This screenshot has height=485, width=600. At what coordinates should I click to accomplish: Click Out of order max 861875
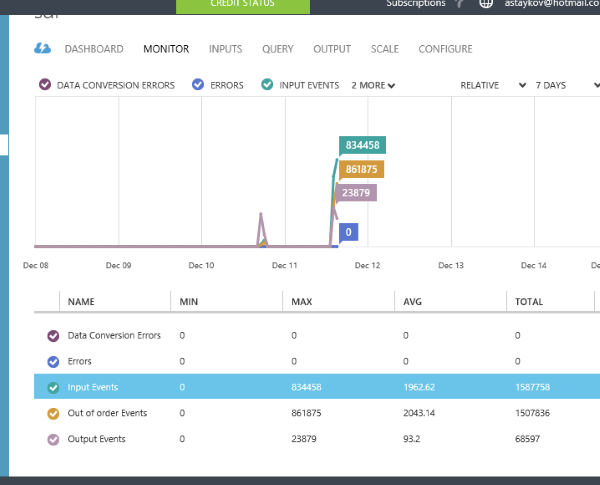306,413
